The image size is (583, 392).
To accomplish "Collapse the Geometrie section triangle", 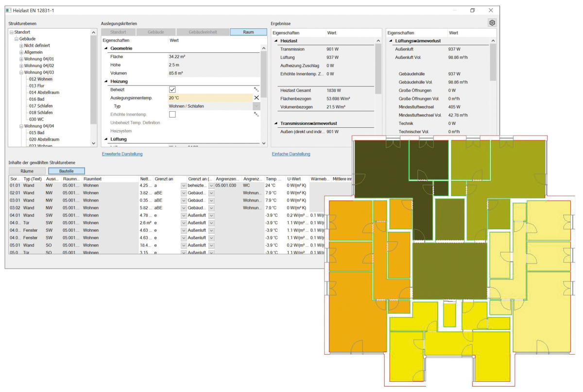I will [x=106, y=49].
